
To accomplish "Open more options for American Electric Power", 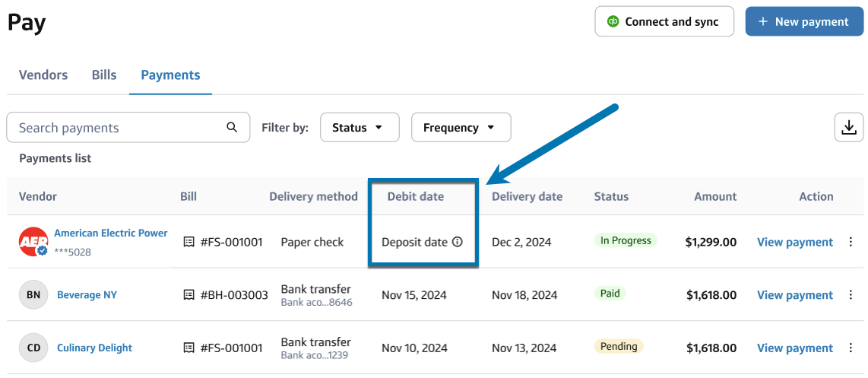I will point(851,242).
